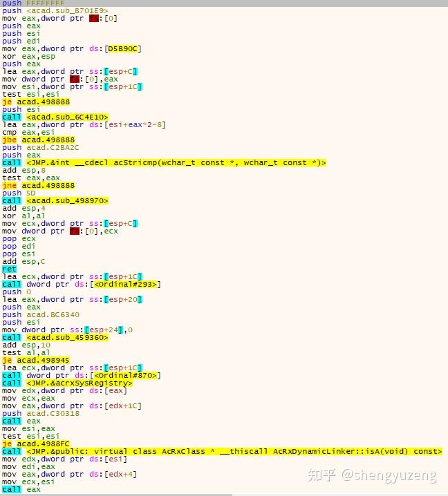
Task: Select the pop ecx instruction
Action: pyautogui.click(x=19, y=238)
